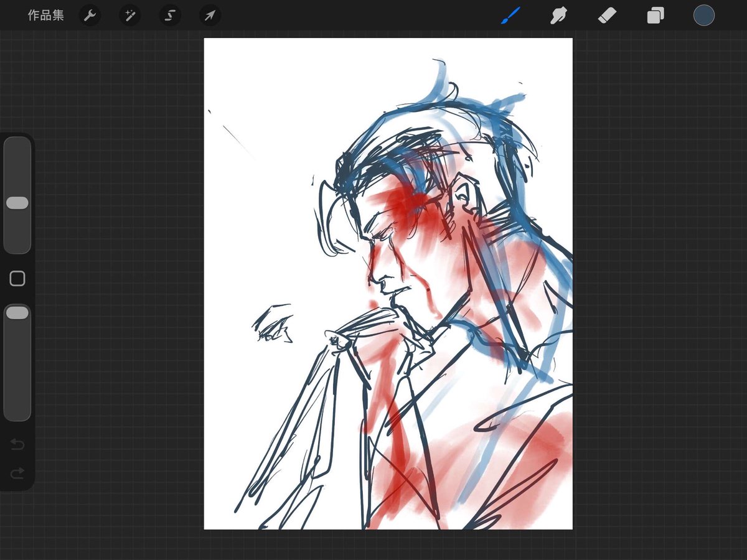Open the Actions wrench menu
The image size is (747, 560).
tap(90, 16)
